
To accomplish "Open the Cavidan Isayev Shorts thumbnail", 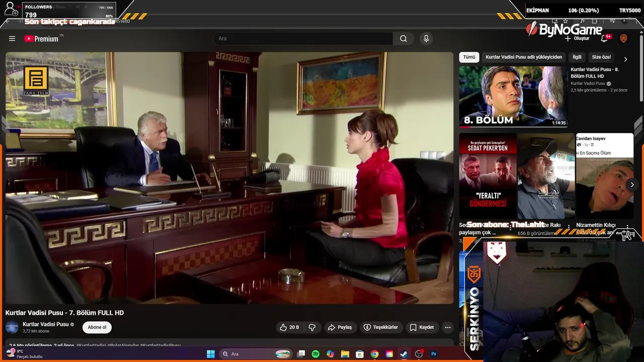I will [x=604, y=176].
